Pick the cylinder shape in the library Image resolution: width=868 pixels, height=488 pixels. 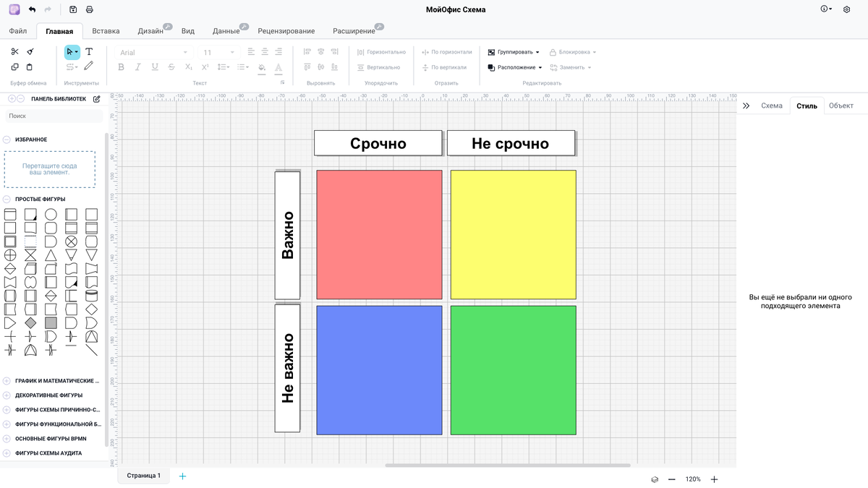coord(91,296)
